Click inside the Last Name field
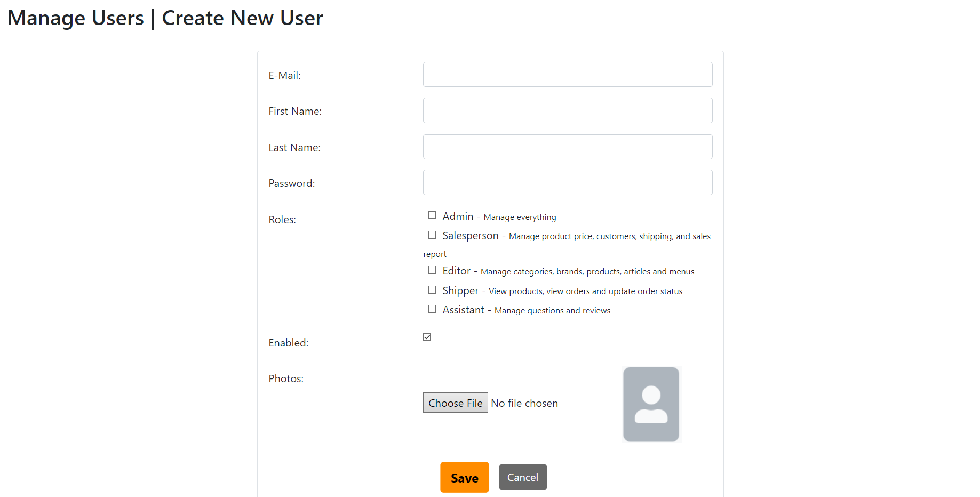This screenshot has height=497, width=980. coord(567,146)
